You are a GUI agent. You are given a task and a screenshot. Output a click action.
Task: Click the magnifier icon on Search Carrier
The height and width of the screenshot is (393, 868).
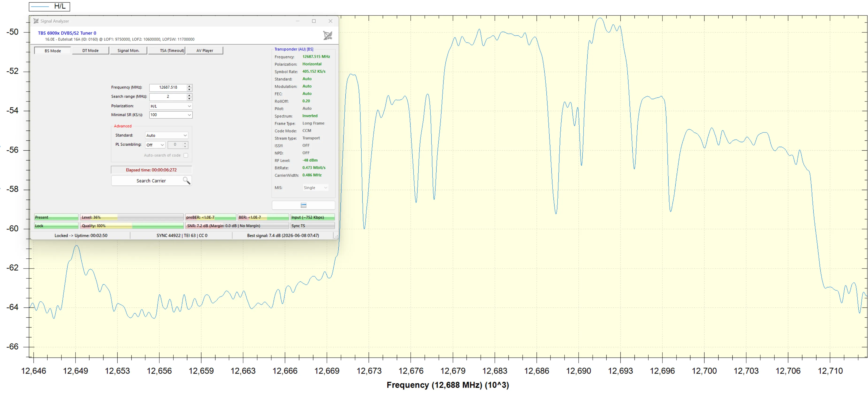[x=186, y=181]
